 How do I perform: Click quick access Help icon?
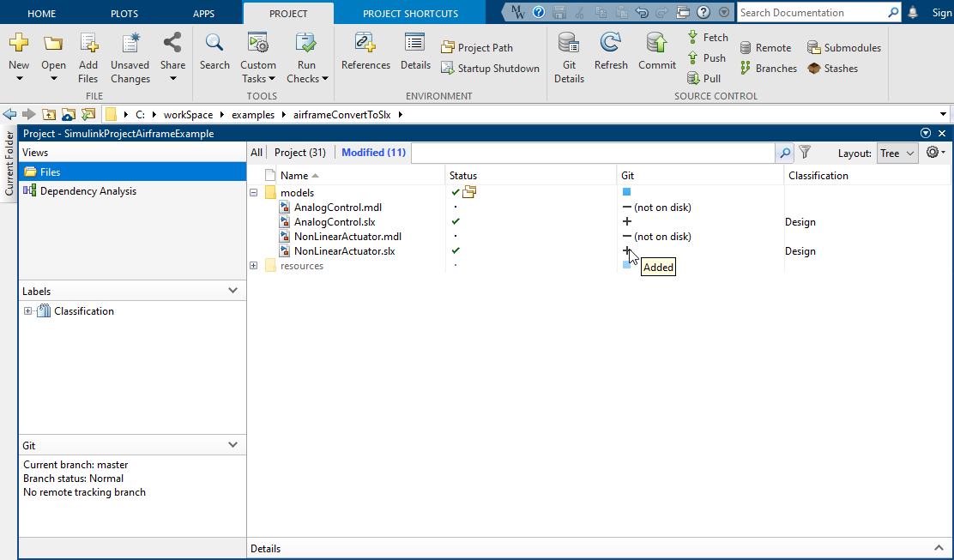pyautogui.click(x=703, y=12)
